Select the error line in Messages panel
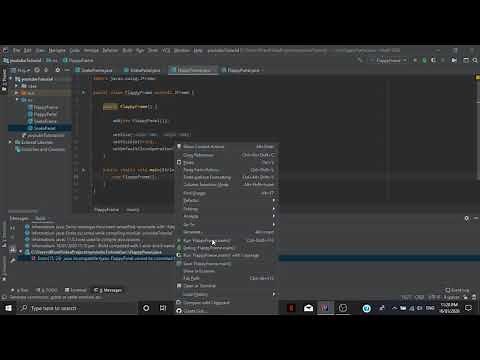480x360 pixels. click(248, 258)
